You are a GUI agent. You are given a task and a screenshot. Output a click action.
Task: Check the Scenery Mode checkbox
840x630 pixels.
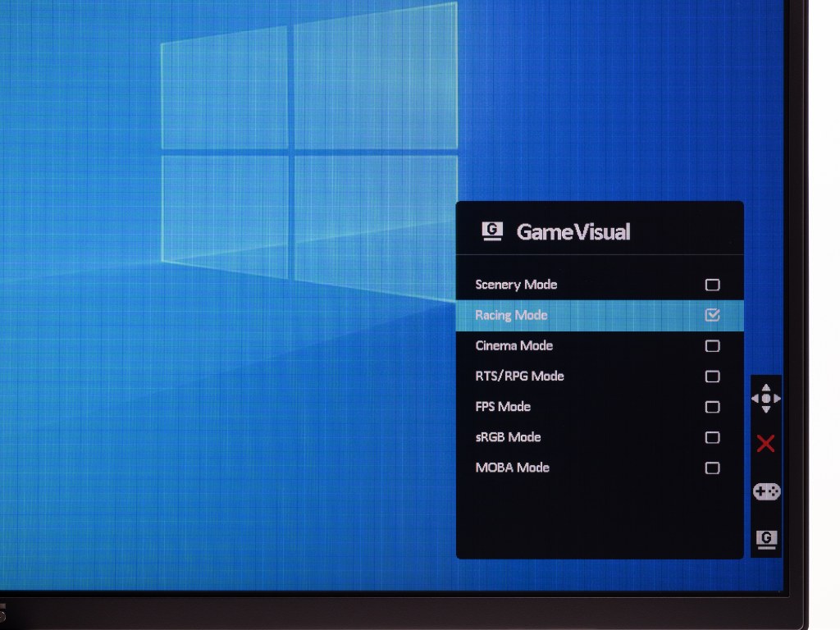(713, 285)
